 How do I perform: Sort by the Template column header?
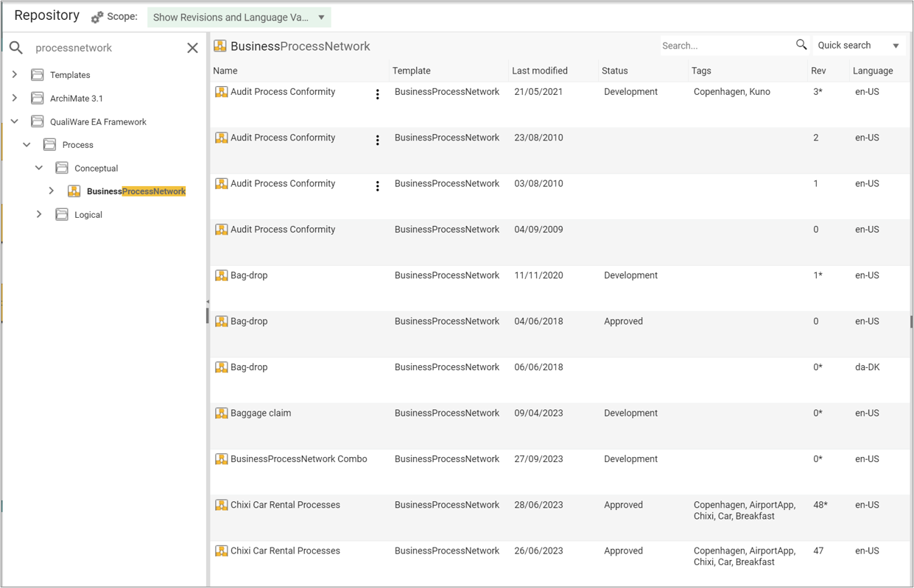click(x=412, y=71)
